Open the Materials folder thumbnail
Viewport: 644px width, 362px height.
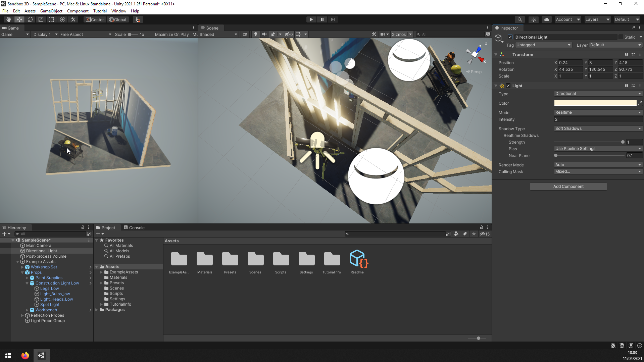pos(204,259)
